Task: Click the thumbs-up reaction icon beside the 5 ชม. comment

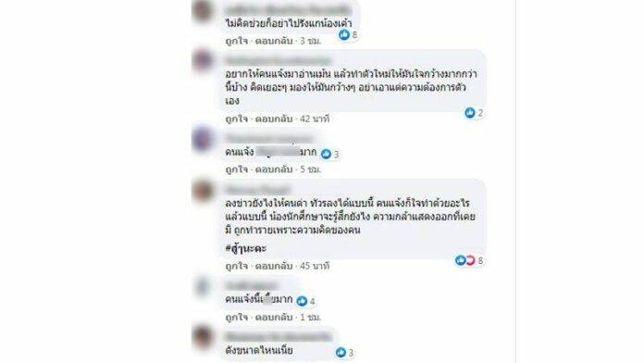Action: pos(326,154)
